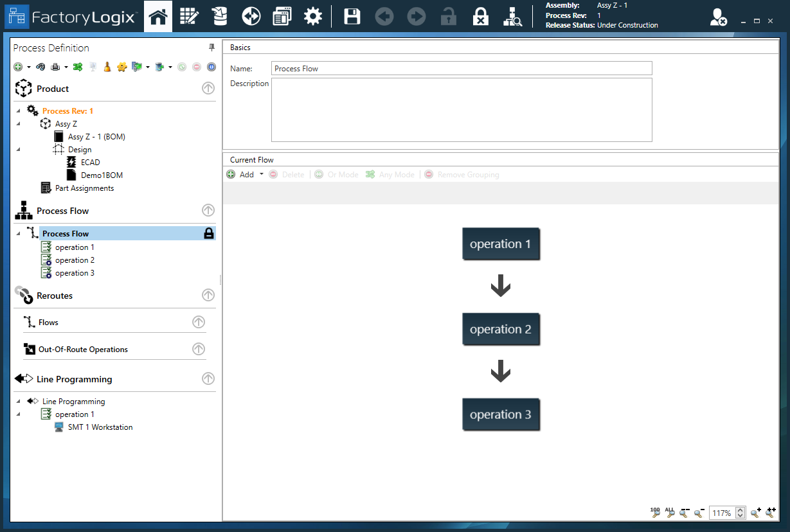Expand the green add-button dropdown arrow
The height and width of the screenshot is (532, 790).
[27, 66]
